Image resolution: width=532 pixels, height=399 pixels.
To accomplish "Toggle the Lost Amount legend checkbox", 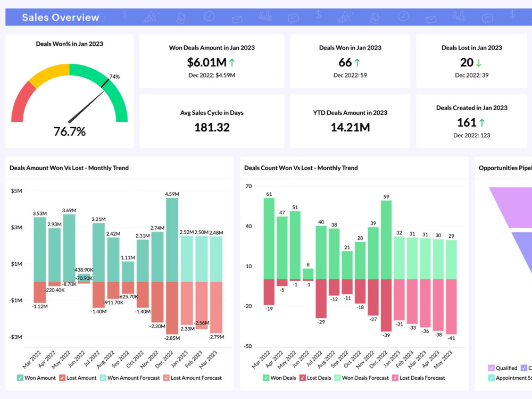I will pos(62,378).
